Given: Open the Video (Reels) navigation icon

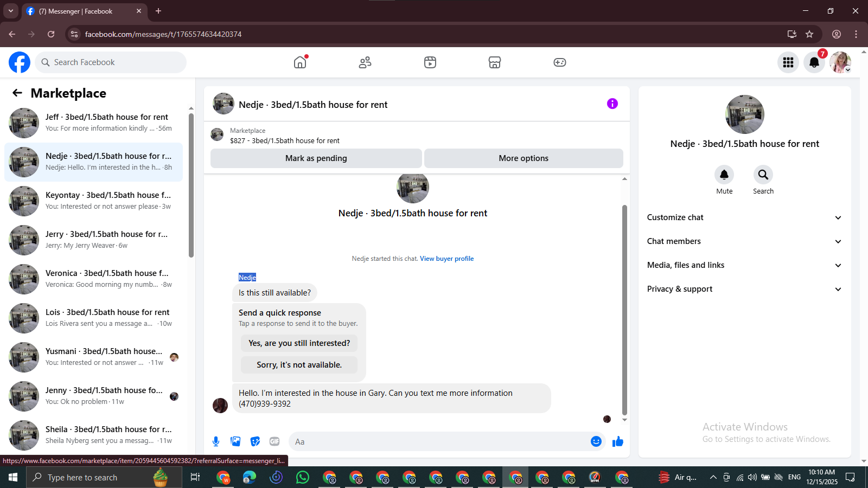Looking at the screenshot, I should tap(430, 62).
